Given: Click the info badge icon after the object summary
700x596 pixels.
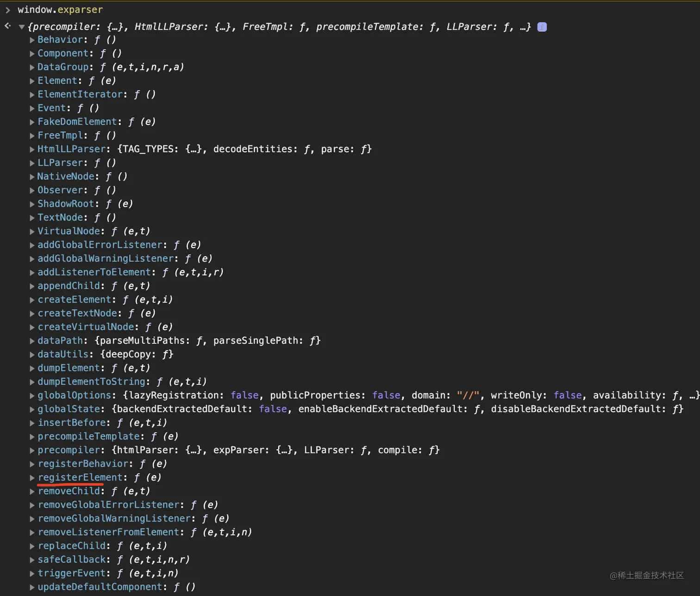Looking at the screenshot, I should [542, 27].
